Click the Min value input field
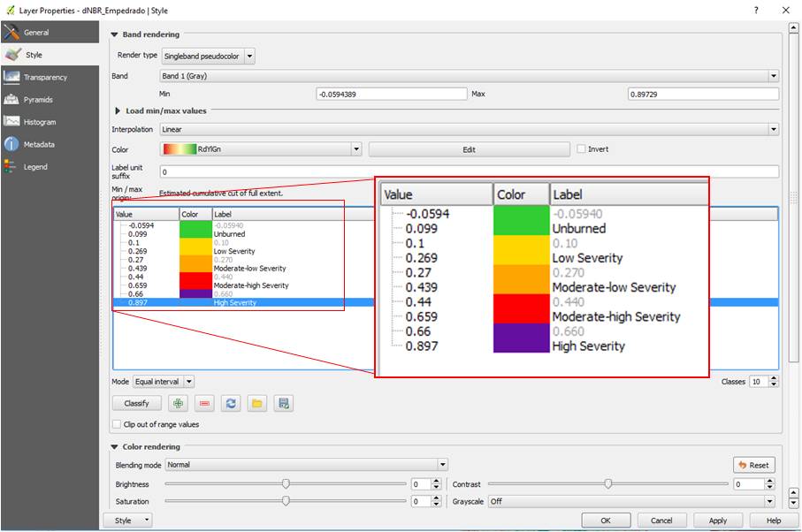Viewport: 802px width, 532px height. pyautogui.click(x=391, y=95)
